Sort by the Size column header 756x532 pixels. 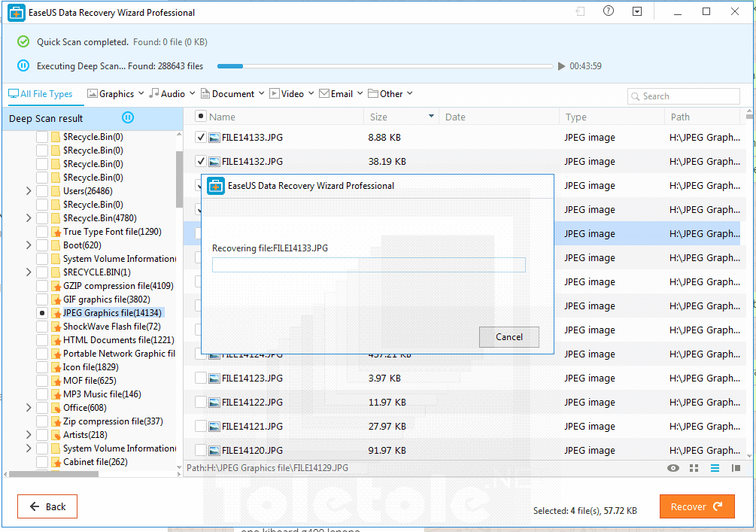401,117
